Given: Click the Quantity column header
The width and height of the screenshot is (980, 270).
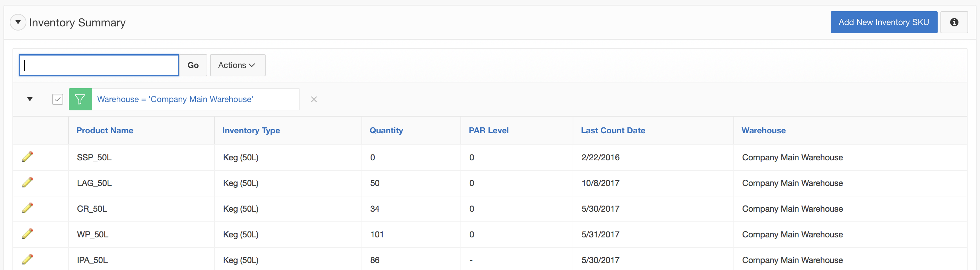Looking at the screenshot, I should pos(386,130).
